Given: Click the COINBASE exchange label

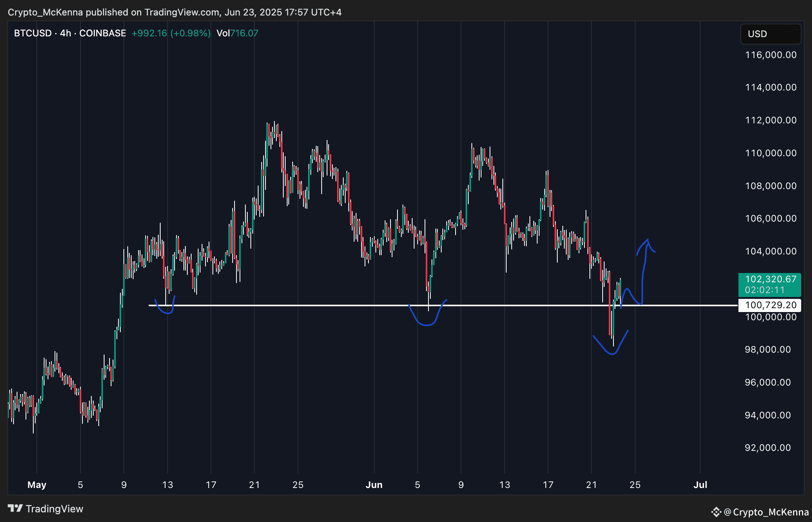Looking at the screenshot, I should pos(103,33).
